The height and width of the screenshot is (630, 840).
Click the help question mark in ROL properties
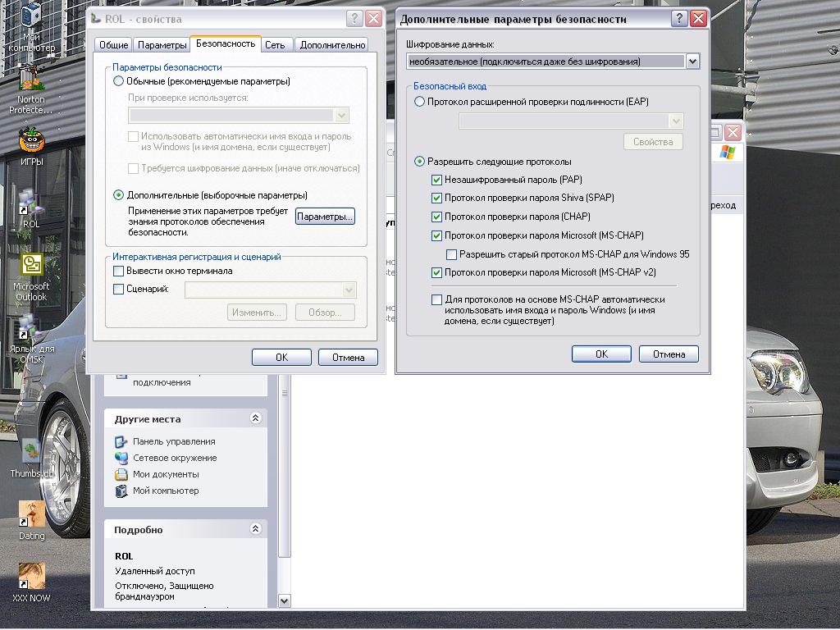[354, 19]
